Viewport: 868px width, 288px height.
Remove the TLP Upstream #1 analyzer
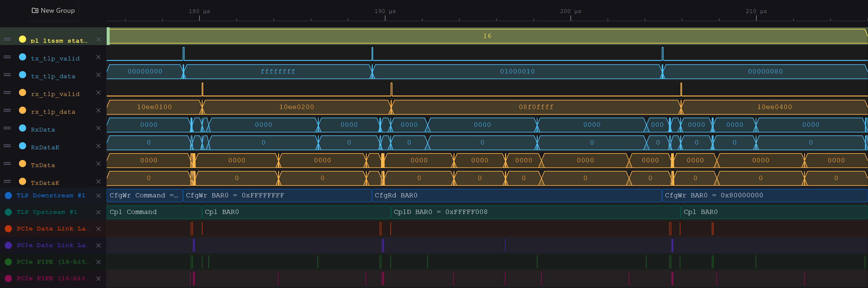click(x=98, y=212)
